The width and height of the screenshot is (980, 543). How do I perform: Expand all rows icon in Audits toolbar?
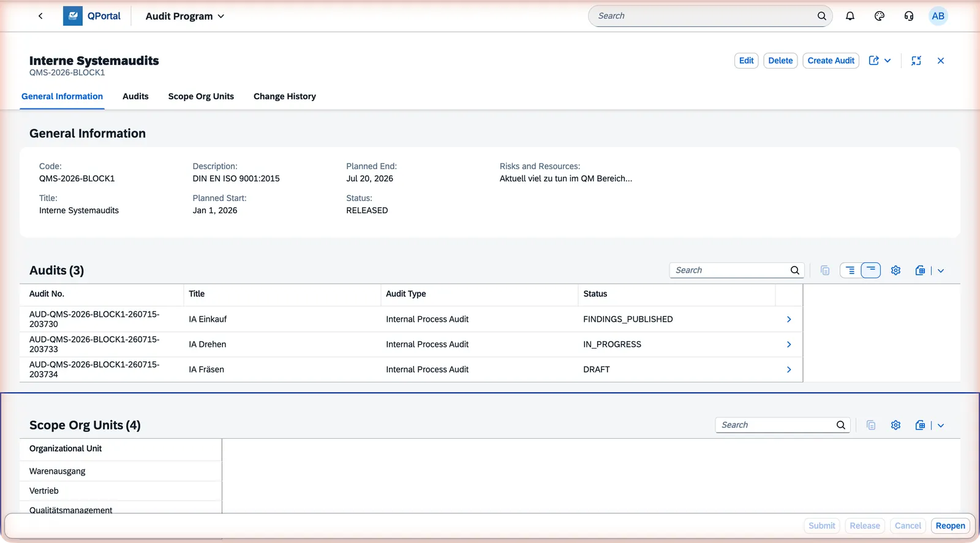click(850, 270)
